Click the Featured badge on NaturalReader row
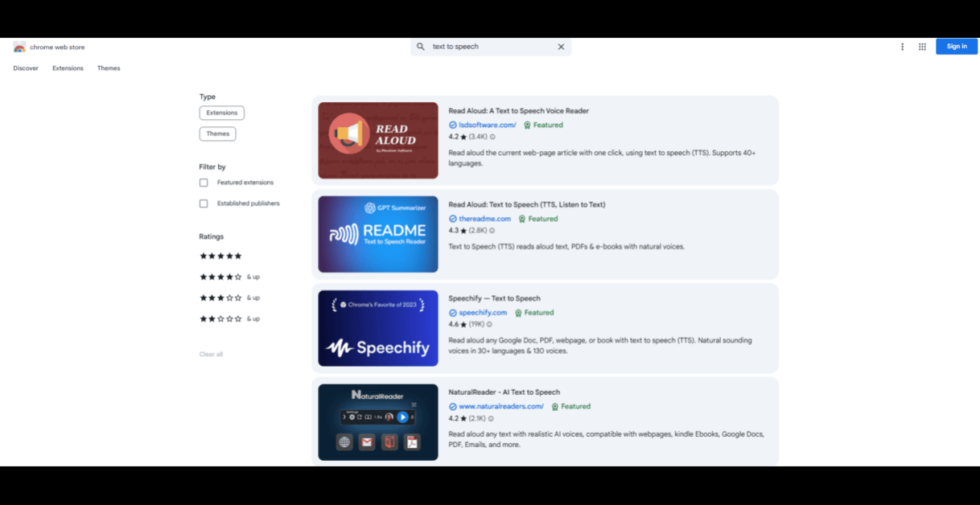980x505 pixels. pos(570,407)
